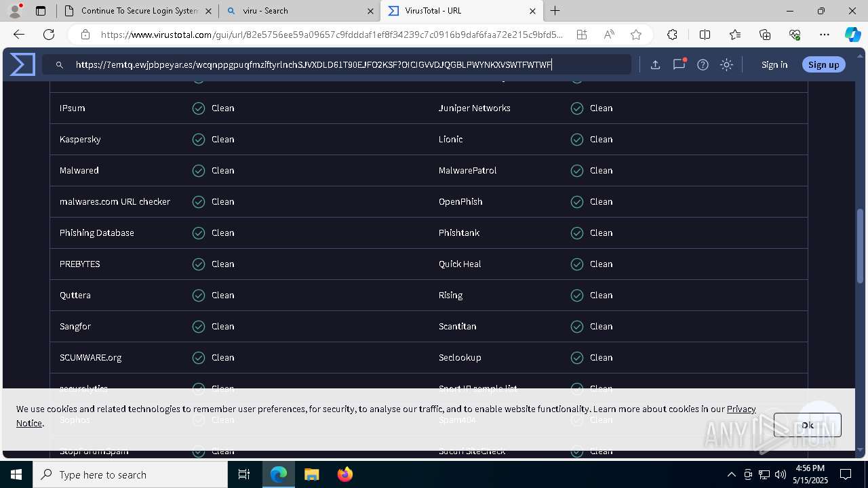Click Ok on the cookie notice
868x488 pixels.
click(x=807, y=425)
